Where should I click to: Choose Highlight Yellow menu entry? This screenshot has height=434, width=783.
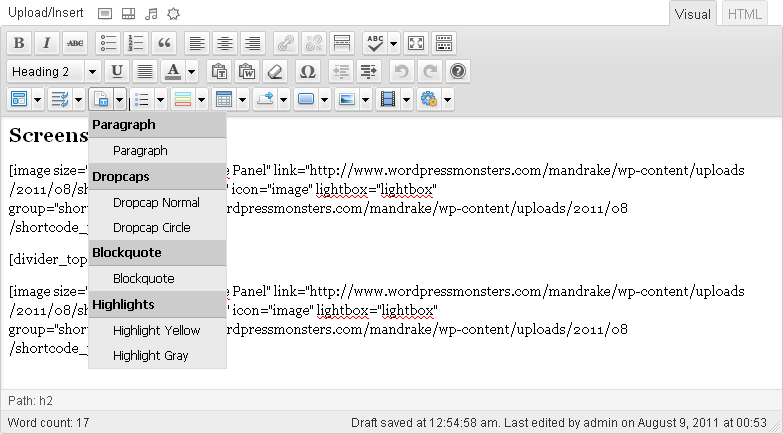point(156,330)
